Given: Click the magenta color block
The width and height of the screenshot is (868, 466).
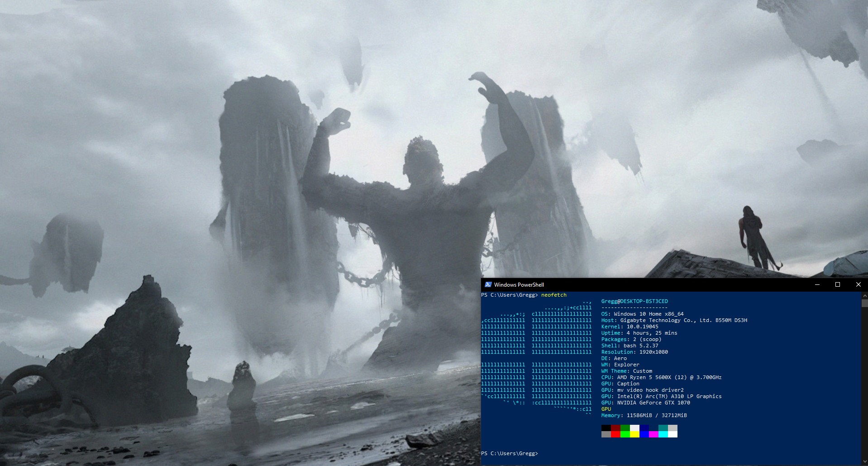Looking at the screenshot, I should click(x=653, y=434).
